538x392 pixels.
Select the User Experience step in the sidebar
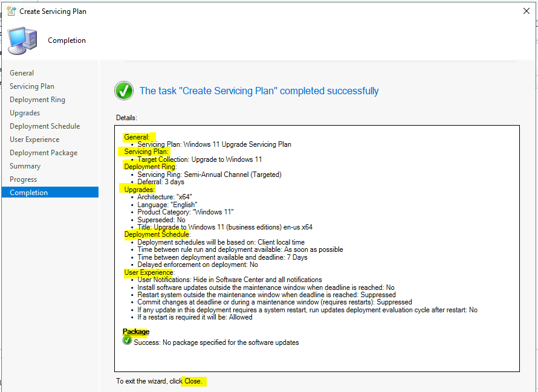[x=34, y=140]
